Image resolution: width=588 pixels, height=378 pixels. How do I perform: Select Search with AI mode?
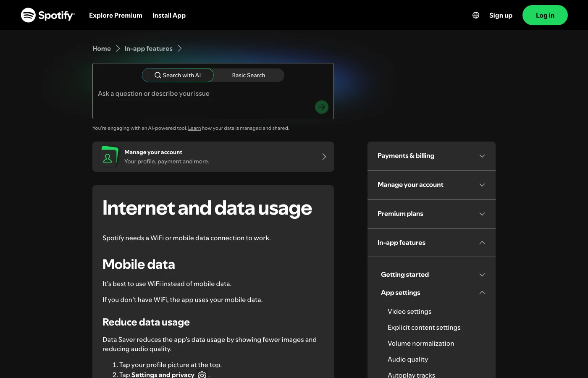pos(178,75)
